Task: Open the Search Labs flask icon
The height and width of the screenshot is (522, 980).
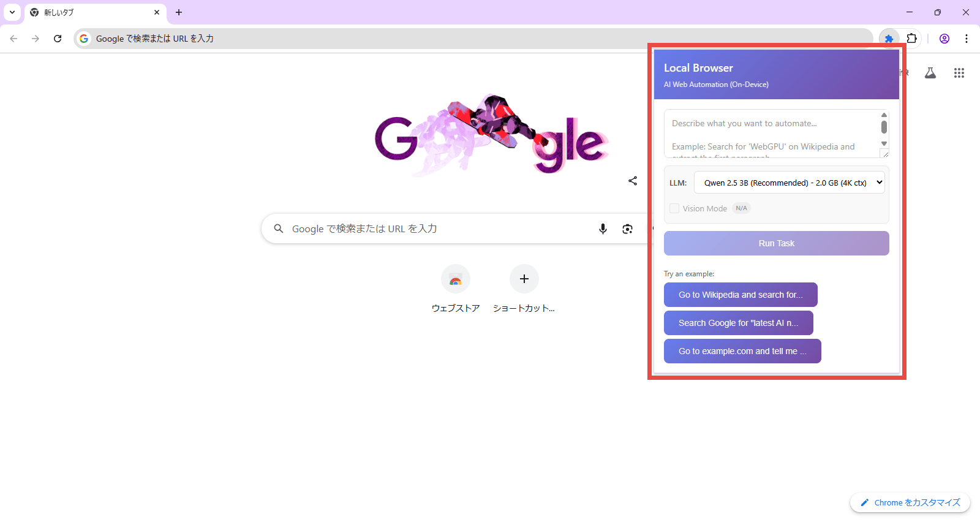Action: pyautogui.click(x=930, y=73)
